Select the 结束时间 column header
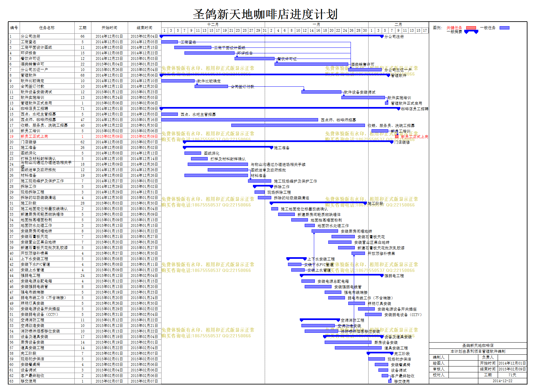This screenshot has height=392, width=535. tap(144, 28)
